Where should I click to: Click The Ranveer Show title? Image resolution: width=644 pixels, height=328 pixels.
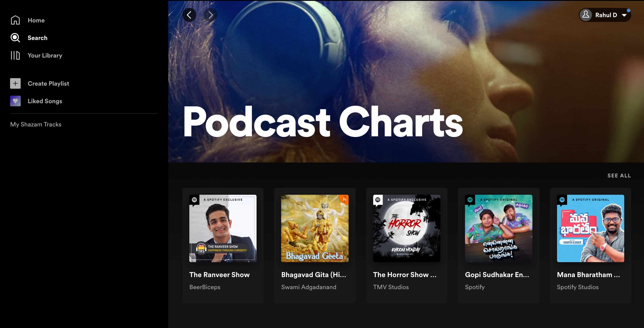[219, 274]
